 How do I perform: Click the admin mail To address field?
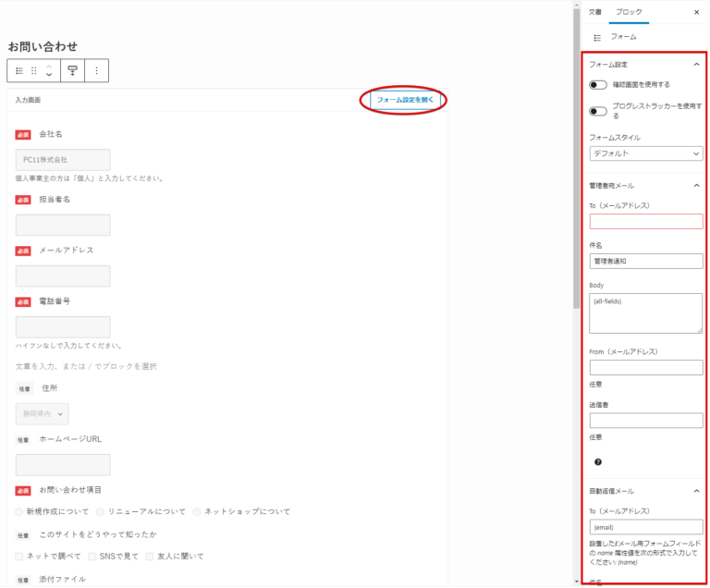[x=645, y=221]
